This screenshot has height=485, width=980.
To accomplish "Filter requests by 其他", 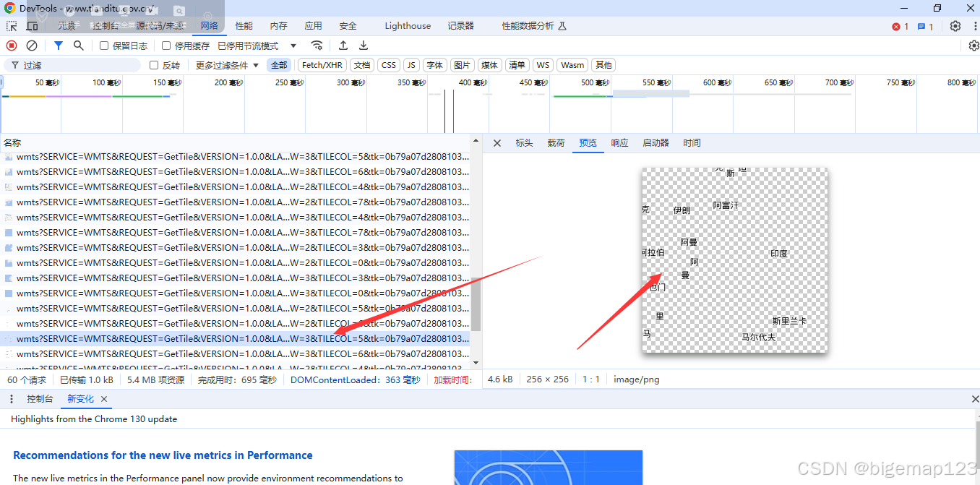I will click(x=603, y=65).
